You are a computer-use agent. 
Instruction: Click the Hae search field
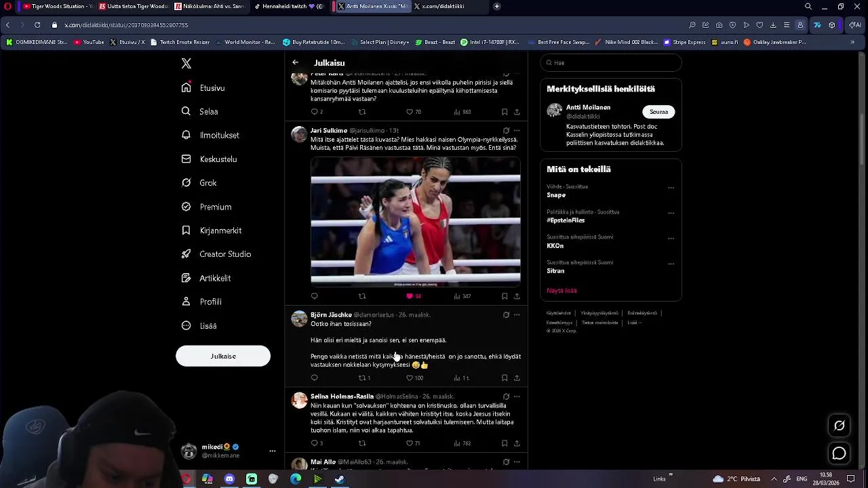(x=611, y=62)
